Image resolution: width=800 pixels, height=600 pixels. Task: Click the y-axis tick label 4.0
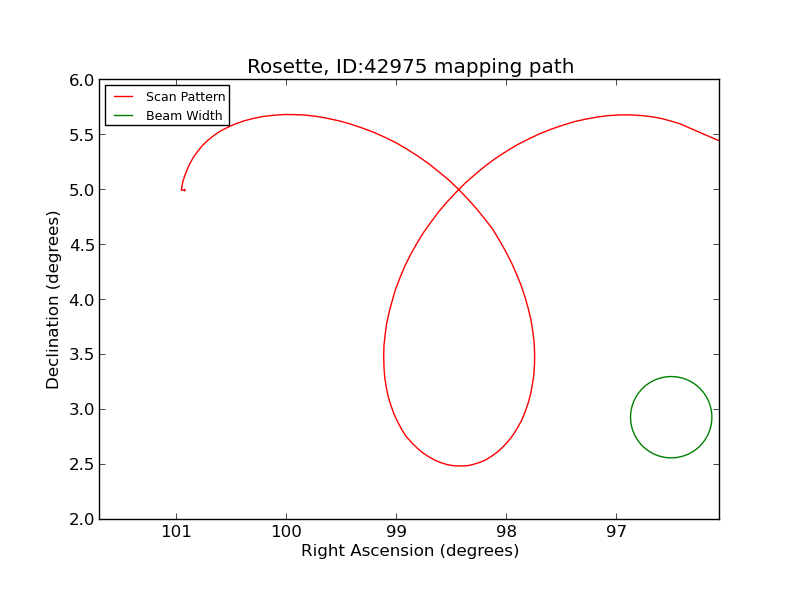pos(82,300)
